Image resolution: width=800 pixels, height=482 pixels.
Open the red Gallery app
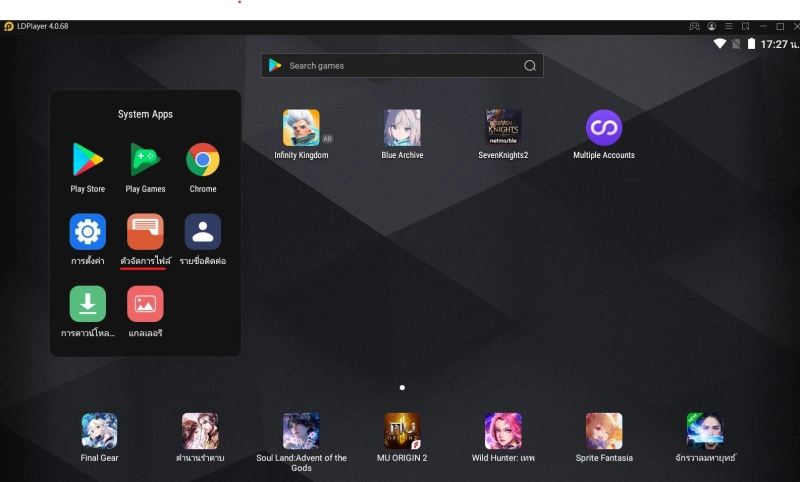[x=145, y=304]
